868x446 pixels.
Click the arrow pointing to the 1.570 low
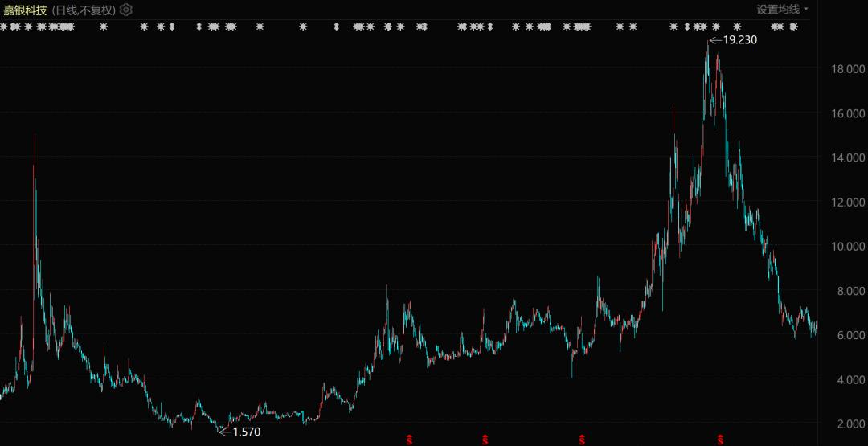click(225, 432)
